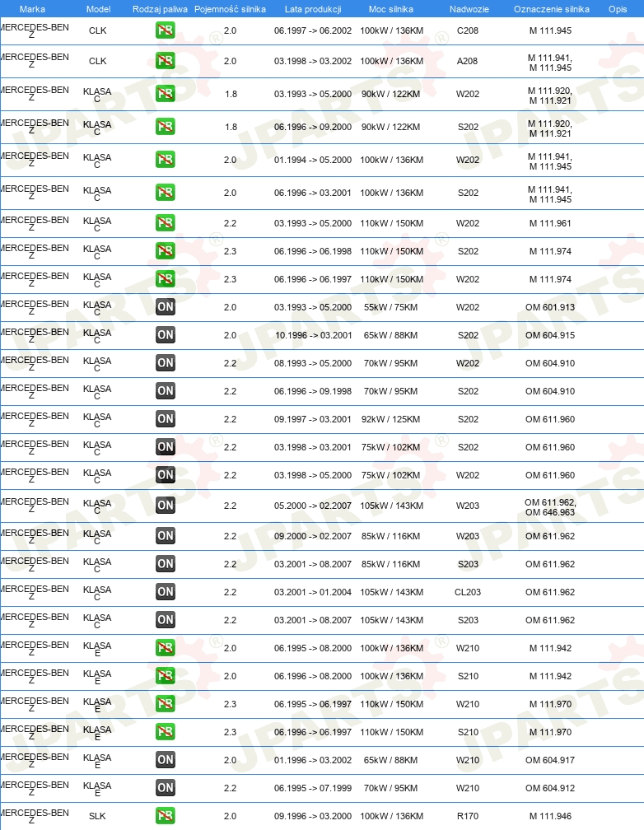644x830 pixels.
Task: Click the SLK model cell
Action: tap(97, 816)
